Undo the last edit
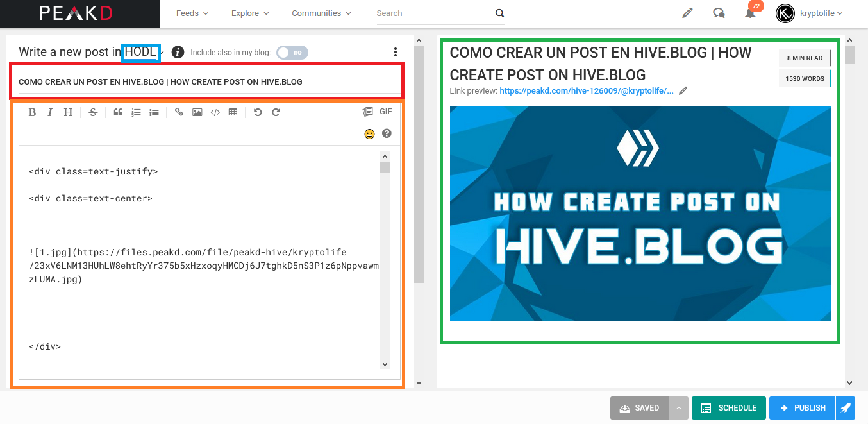 (258, 112)
